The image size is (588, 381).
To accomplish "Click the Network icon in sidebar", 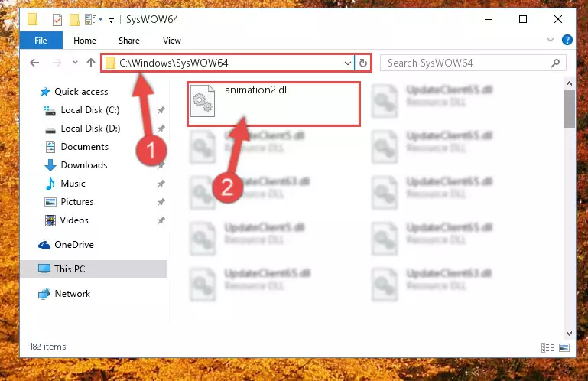I will coord(44,294).
